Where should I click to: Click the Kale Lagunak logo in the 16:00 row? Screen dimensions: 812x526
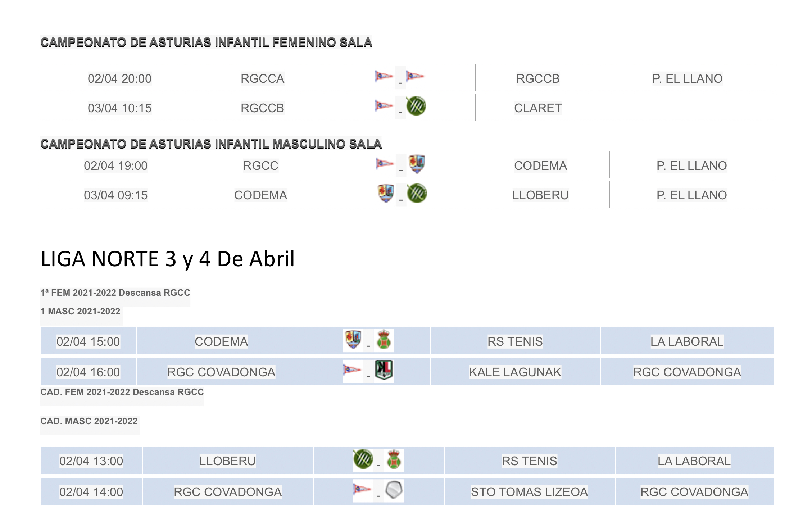[x=384, y=370]
